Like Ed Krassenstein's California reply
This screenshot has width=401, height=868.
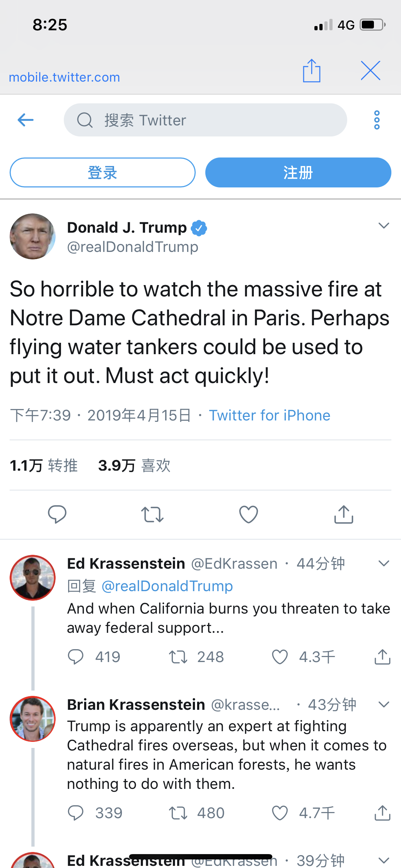[280, 657]
